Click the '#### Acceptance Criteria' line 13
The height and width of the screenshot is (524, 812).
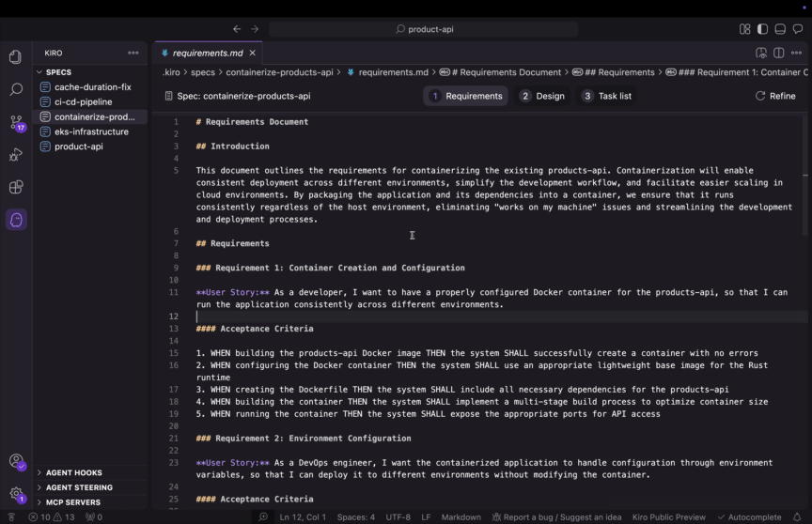click(x=255, y=329)
